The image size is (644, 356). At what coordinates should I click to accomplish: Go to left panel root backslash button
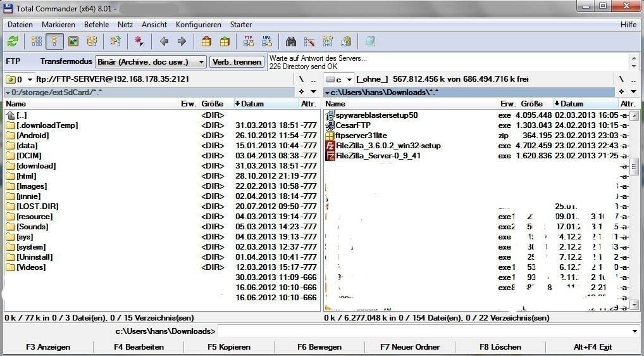(301, 79)
